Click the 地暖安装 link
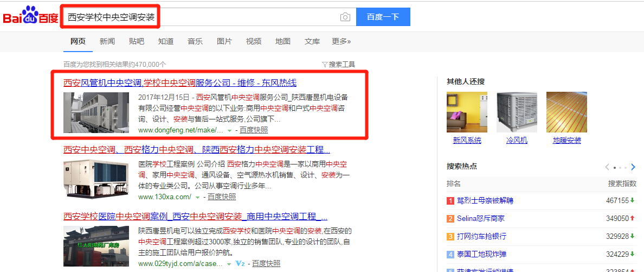The width and height of the screenshot is (644, 272). tap(567, 140)
